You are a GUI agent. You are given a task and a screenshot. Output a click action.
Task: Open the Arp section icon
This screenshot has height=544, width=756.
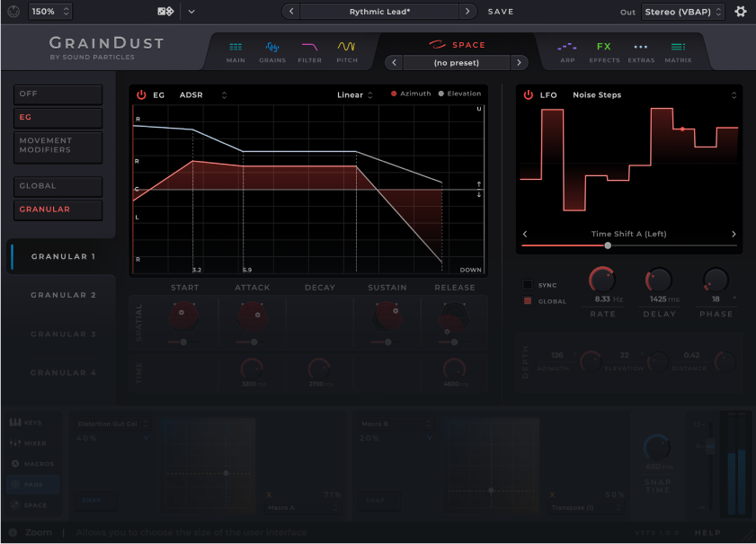tap(566, 50)
